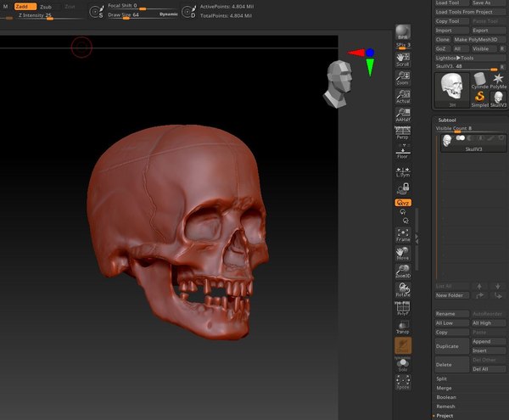This screenshot has height=420, width=509.
Task: Click the Z-axis rotation icon below XYZ
Action: pyautogui.click(x=406, y=221)
